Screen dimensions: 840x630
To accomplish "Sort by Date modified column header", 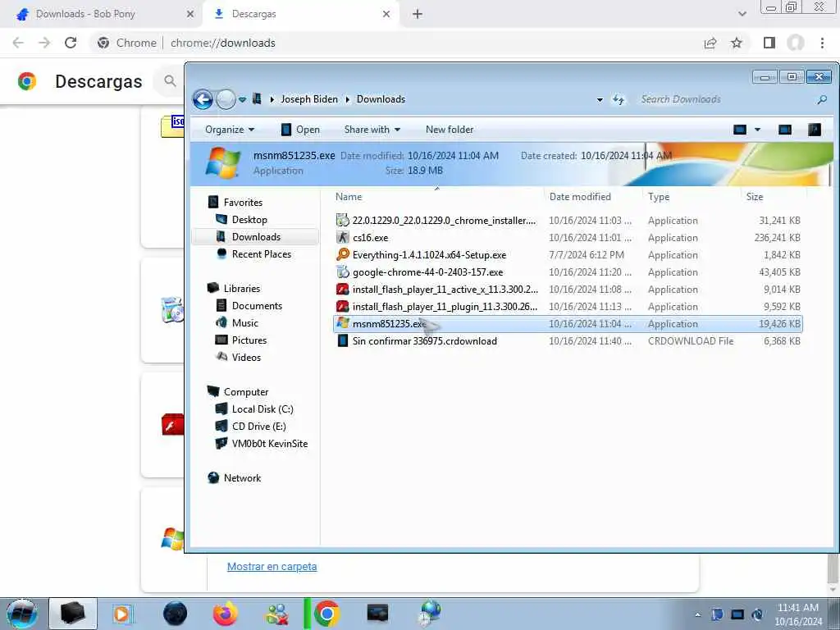I will pos(580,197).
